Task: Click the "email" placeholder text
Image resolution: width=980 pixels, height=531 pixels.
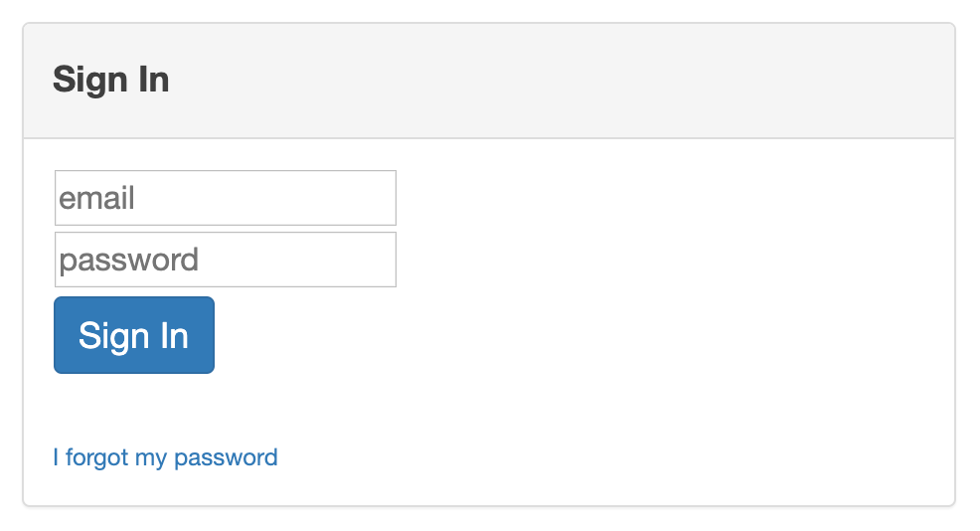Action: point(97,198)
